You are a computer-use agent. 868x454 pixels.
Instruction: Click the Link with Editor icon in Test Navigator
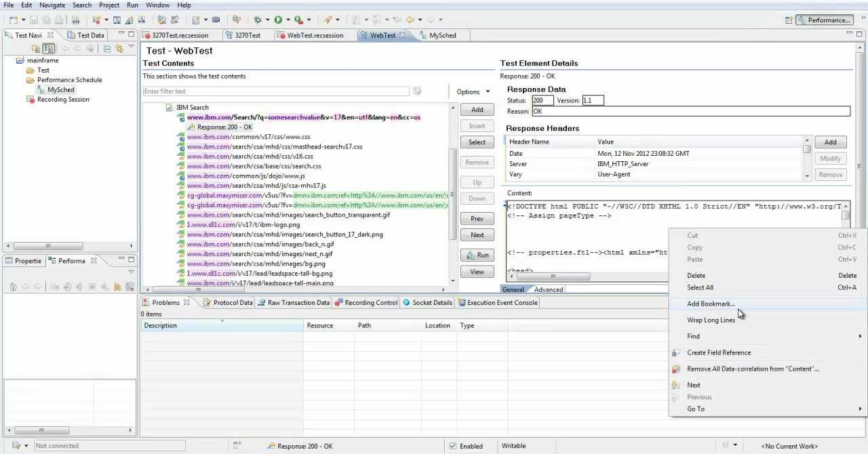[x=119, y=49]
